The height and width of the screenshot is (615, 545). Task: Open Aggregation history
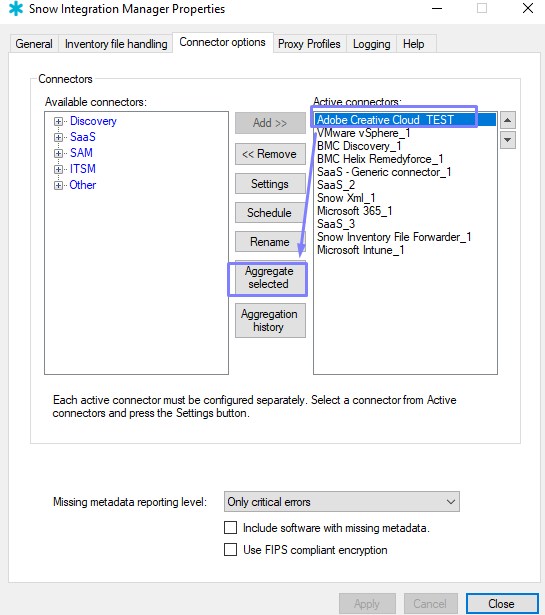tap(270, 320)
